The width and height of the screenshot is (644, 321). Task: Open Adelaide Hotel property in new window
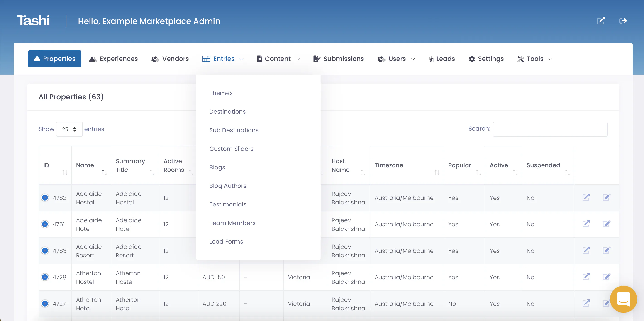pyautogui.click(x=586, y=224)
